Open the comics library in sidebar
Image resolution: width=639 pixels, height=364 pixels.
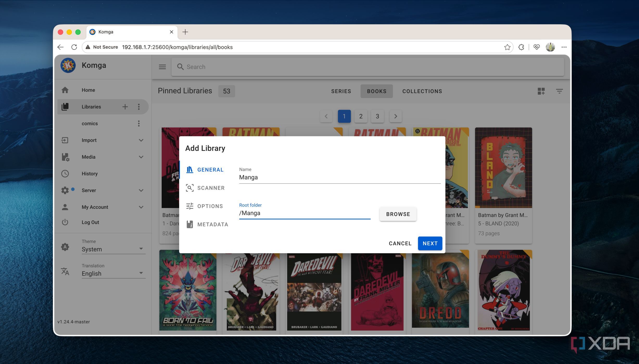pos(90,123)
